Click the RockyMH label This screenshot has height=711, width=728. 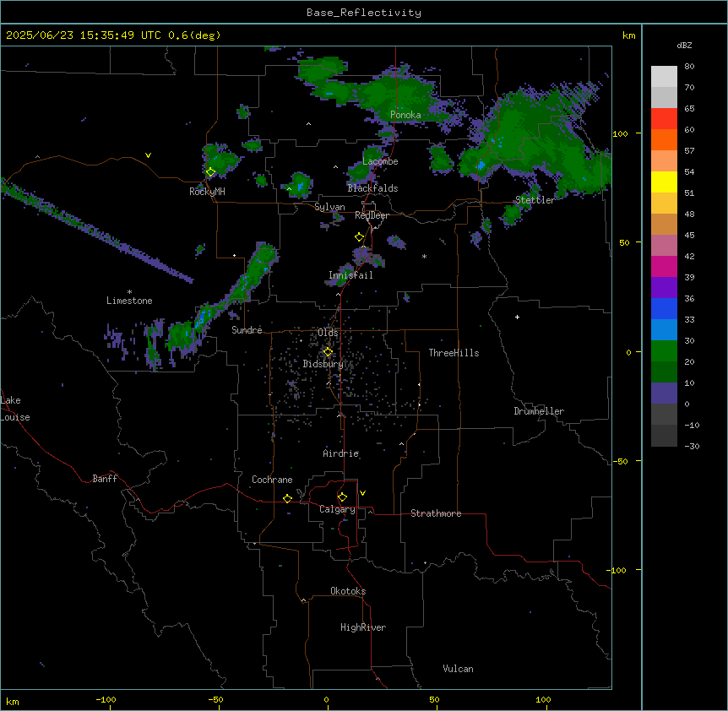[x=207, y=192]
